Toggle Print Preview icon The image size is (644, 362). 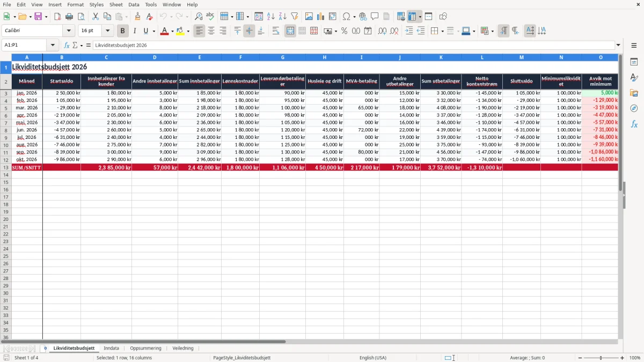tap(81, 17)
